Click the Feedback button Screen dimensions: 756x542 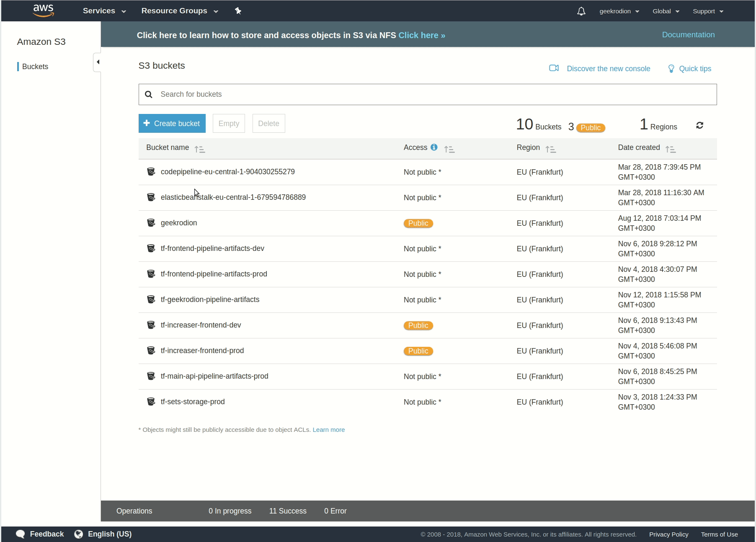click(x=46, y=534)
